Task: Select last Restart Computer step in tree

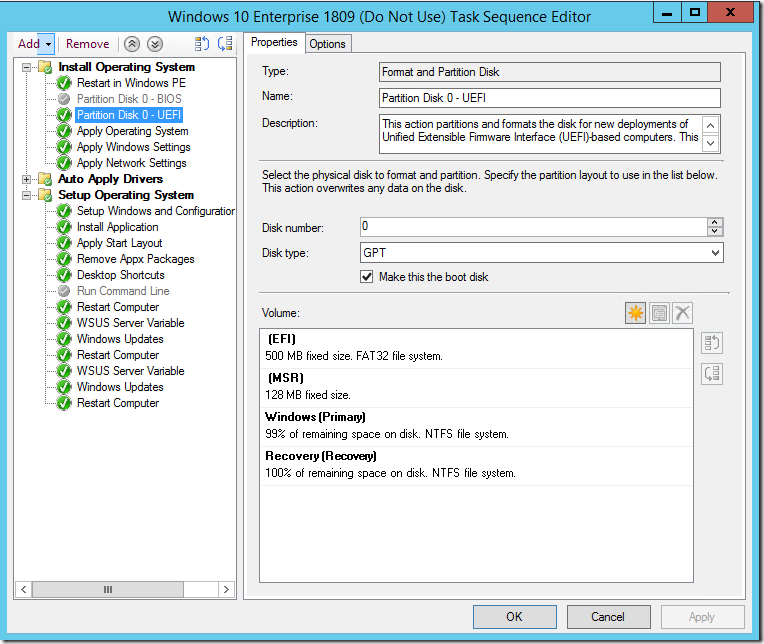Action: 118,403
